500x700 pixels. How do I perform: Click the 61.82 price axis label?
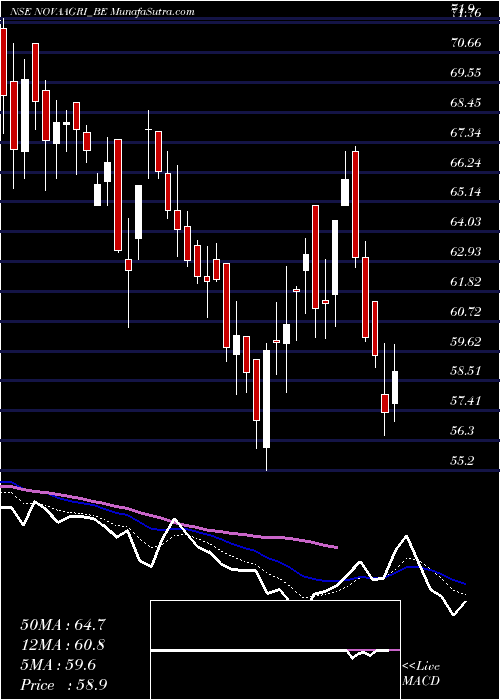pos(466,282)
